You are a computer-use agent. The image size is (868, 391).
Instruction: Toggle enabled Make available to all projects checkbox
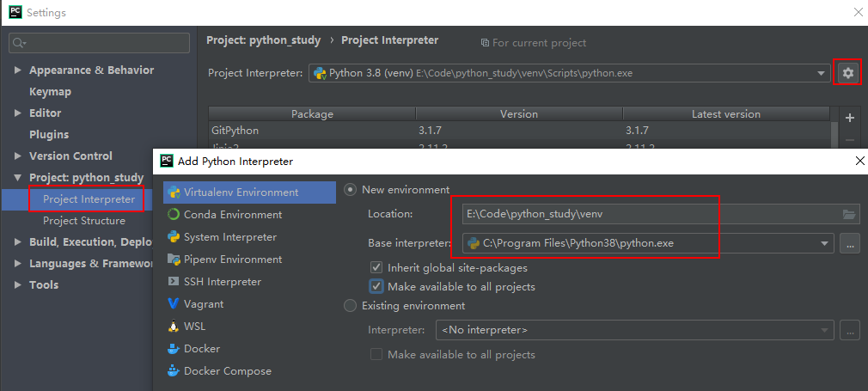(x=376, y=286)
